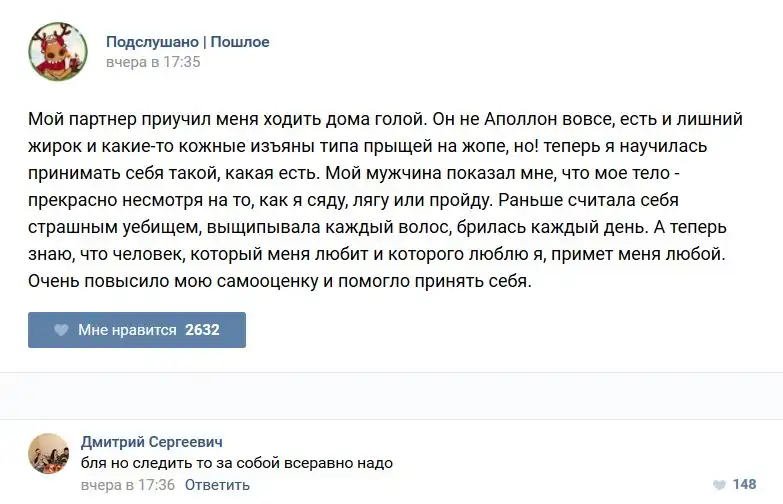The image size is (783, 504).
Task: Click the 2632 likes counter
Action: coord(202,330)
